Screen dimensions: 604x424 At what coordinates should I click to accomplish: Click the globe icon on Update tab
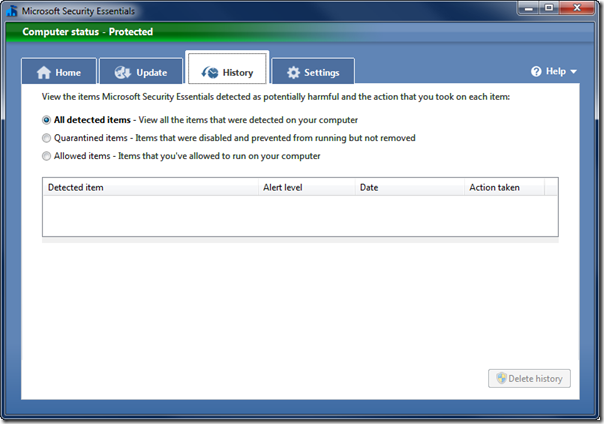pos(123,72)
